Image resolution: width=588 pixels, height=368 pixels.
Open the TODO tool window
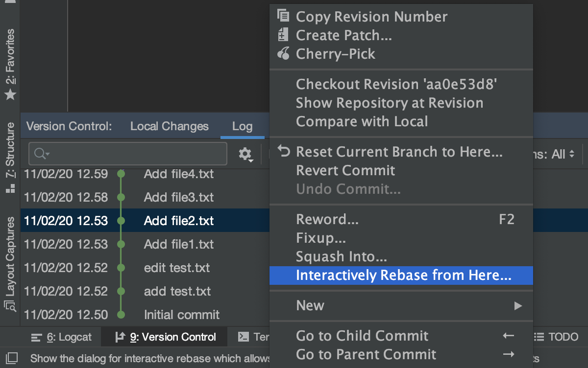point(556,337)
